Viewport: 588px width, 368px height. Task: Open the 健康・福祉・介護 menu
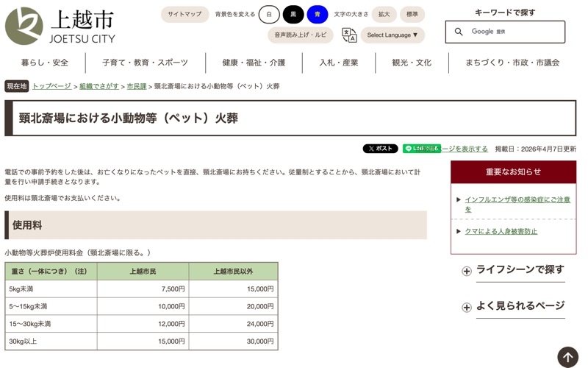[x=254, y=63]
